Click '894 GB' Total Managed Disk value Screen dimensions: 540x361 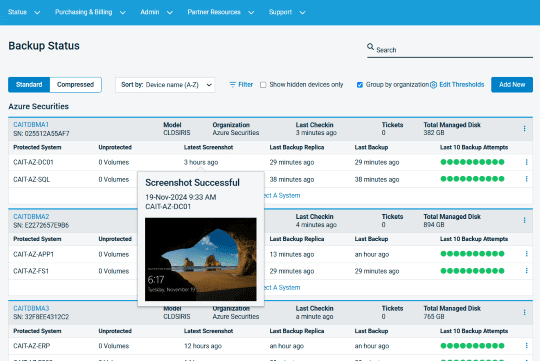[x=434, y=225]
